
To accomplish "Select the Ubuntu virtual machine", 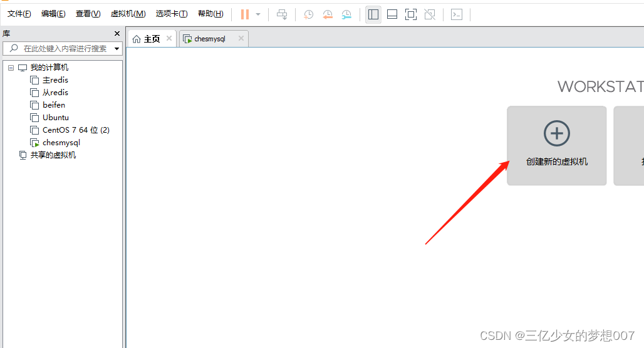I will [56, 118].
